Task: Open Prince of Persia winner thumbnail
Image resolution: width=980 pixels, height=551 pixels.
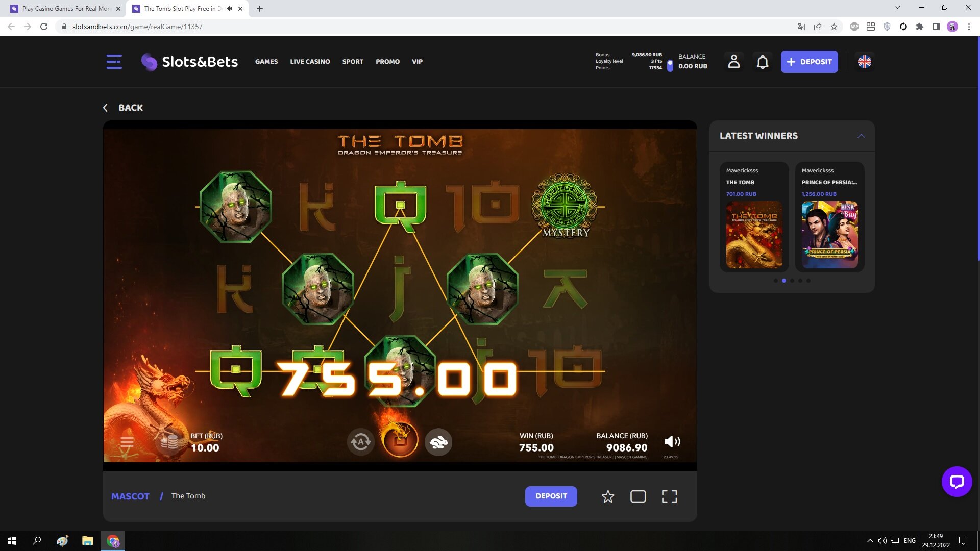Action: [x=829, y=235]
